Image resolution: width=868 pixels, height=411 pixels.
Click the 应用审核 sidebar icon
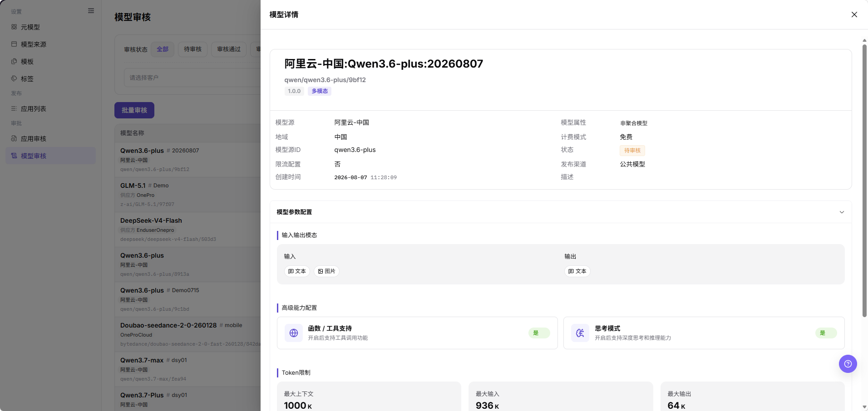click(x=14, y=139)
